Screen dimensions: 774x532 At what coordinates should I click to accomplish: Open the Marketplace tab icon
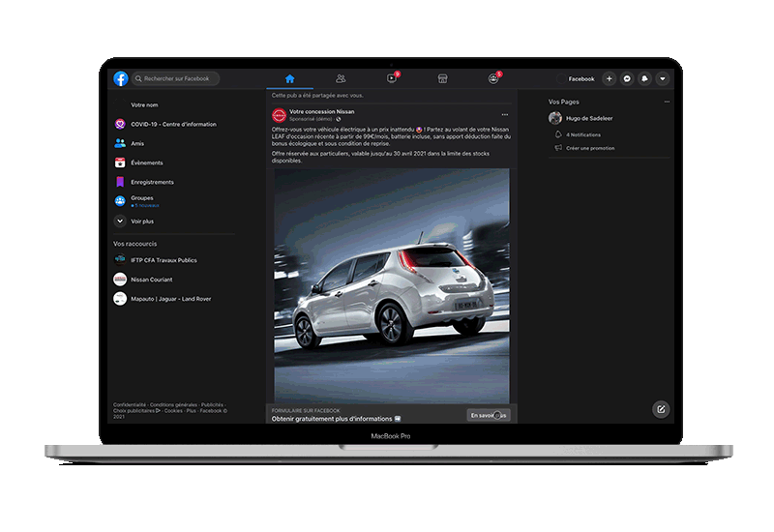coord(442,78)
